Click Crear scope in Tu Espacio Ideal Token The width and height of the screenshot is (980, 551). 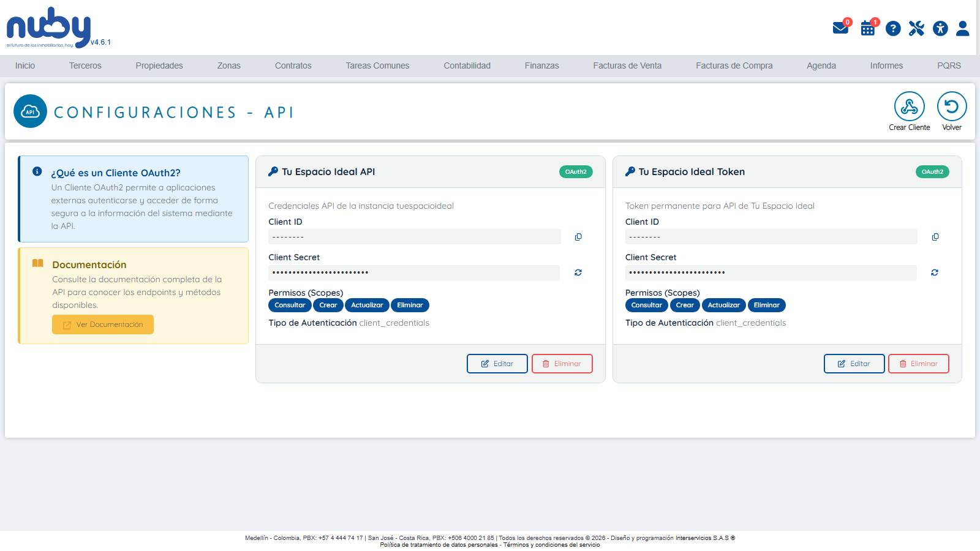tap(685, 305)
